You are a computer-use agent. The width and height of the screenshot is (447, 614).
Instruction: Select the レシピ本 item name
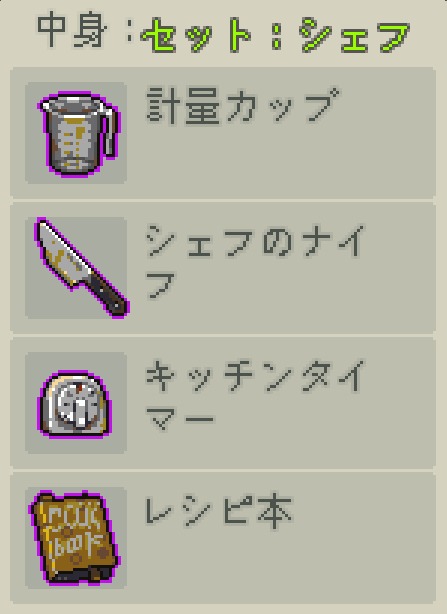point(218,511)
